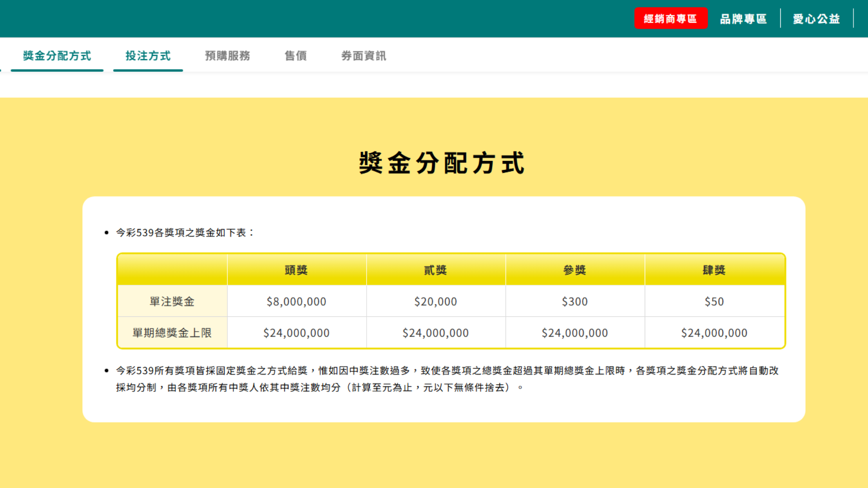Click $24,000,000 under 貳獎 column

(436, 333)
